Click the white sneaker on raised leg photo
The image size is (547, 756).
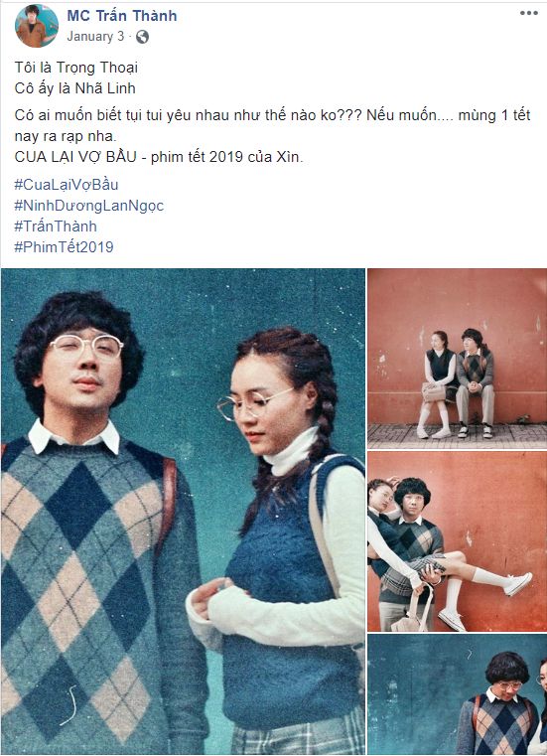(x=518, y=583)
